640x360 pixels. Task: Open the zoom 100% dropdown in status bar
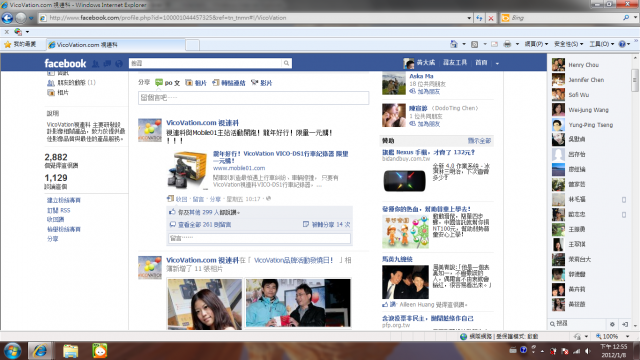628,336
